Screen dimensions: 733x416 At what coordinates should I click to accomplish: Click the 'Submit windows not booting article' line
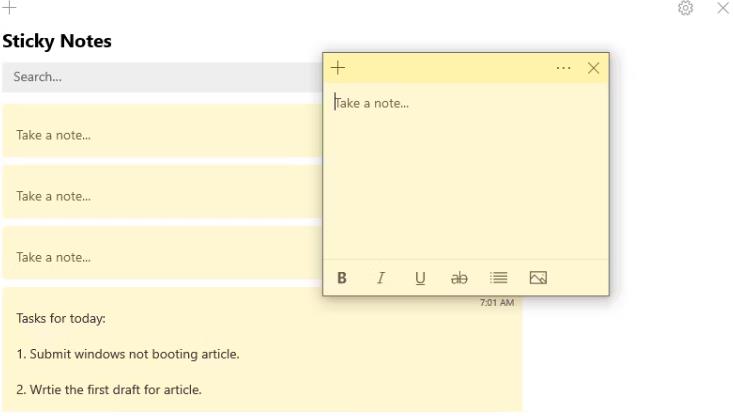click(128, 354)
